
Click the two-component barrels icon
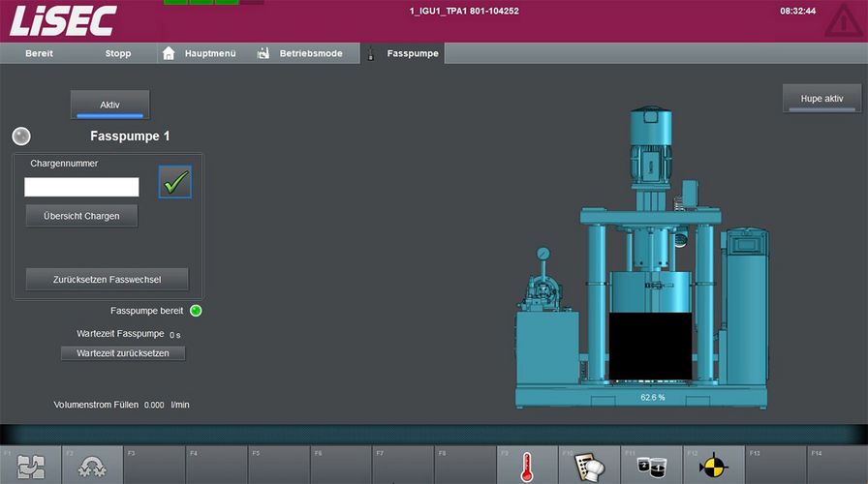pos(650,466)
